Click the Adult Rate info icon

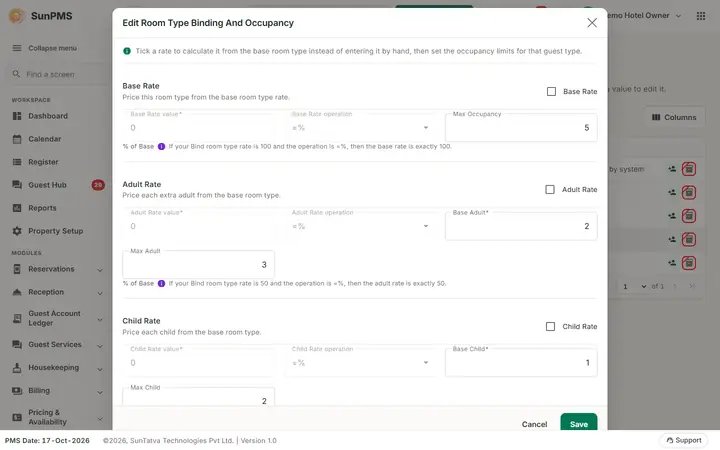pos(161,283)
